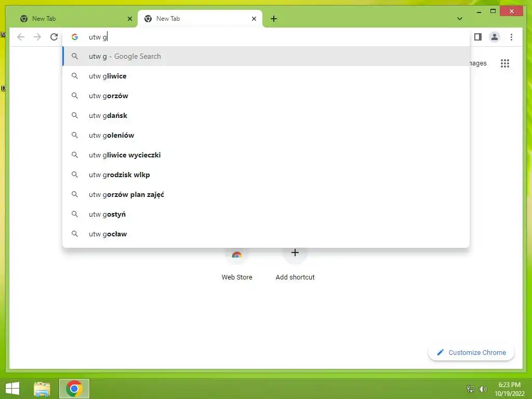This screenshot has height=399, width=532.
Task: Select the active second New Tab tab
Action: [x=200, y=19]
